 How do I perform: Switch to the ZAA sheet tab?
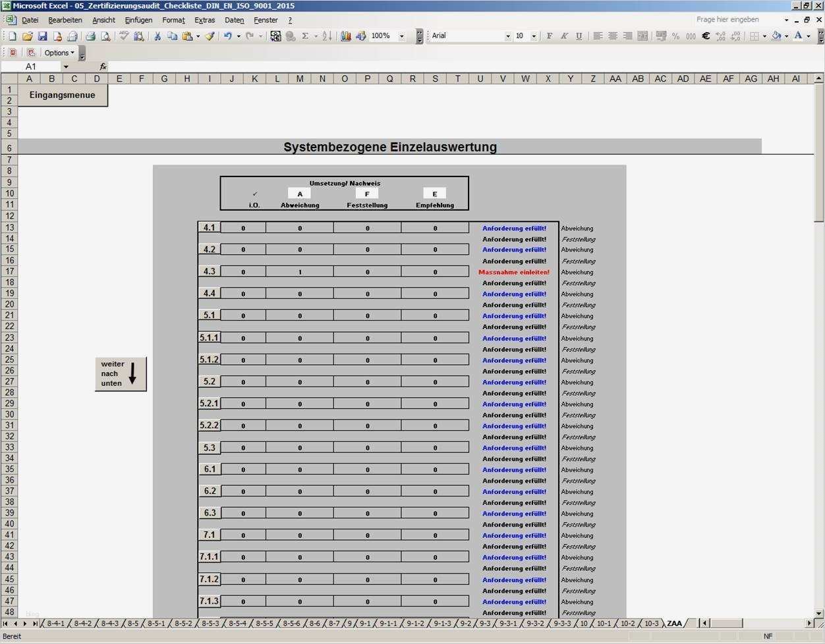point(675,623)
